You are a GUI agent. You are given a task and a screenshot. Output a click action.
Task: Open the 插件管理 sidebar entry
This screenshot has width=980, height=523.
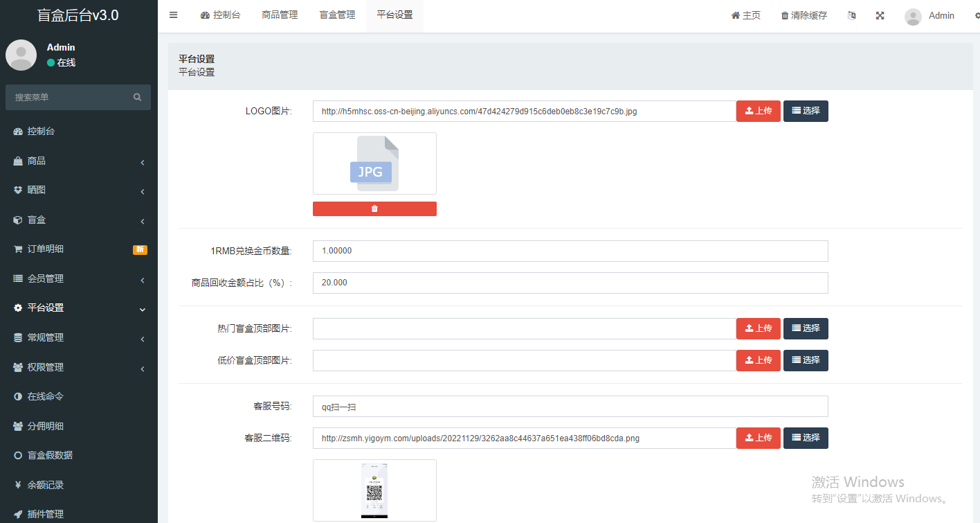click(x=44, y=513)
